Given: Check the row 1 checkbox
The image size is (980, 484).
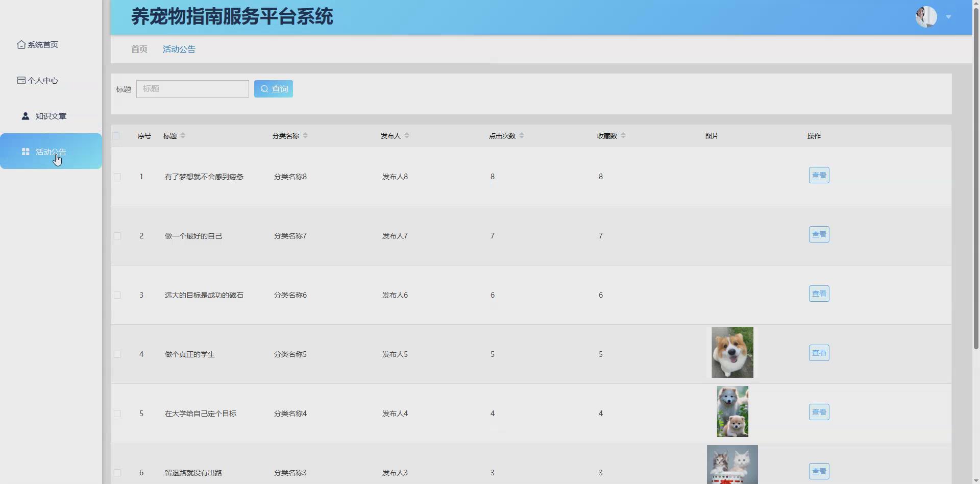Looking at the screenshot, I should (x=117, y=177).
